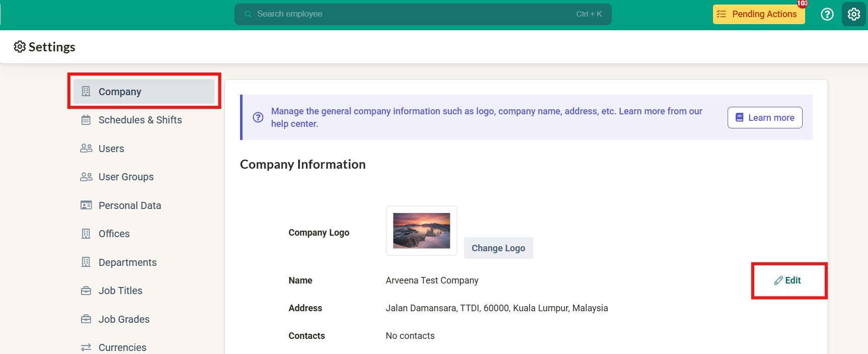Click the Contacts field label
This screenshot has height=354, width=868.
[306, 336]
